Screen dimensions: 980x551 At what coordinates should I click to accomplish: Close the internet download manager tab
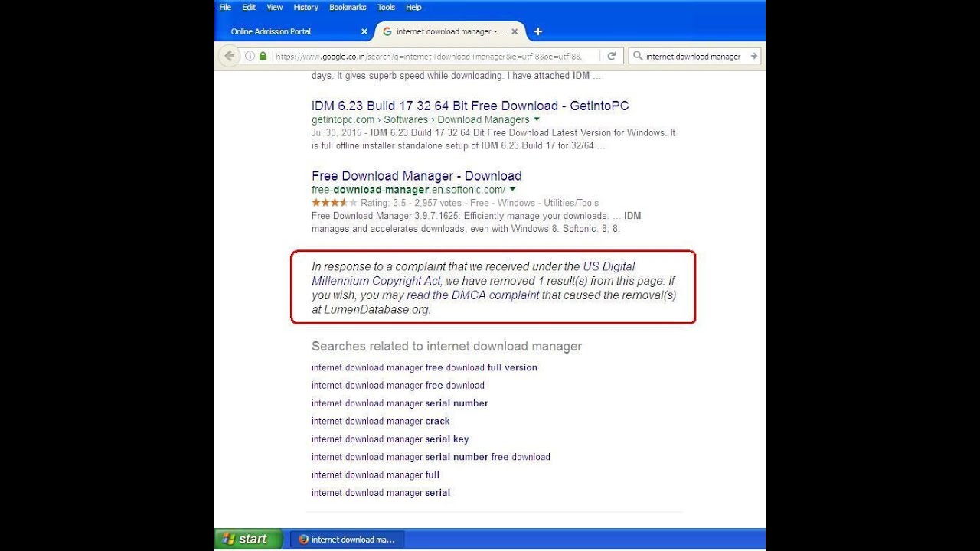514,31
